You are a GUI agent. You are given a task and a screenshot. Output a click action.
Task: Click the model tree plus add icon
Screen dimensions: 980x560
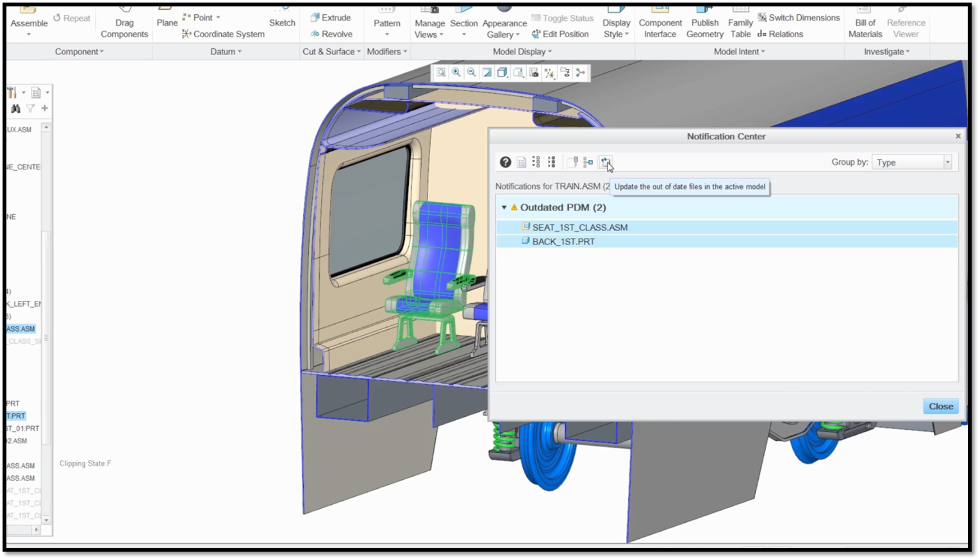45,108
